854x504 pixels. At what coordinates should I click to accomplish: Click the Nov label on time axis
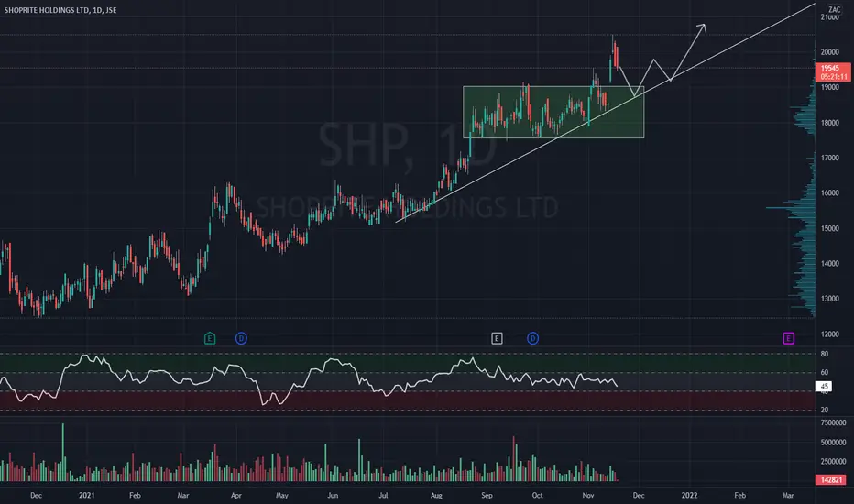588,495
